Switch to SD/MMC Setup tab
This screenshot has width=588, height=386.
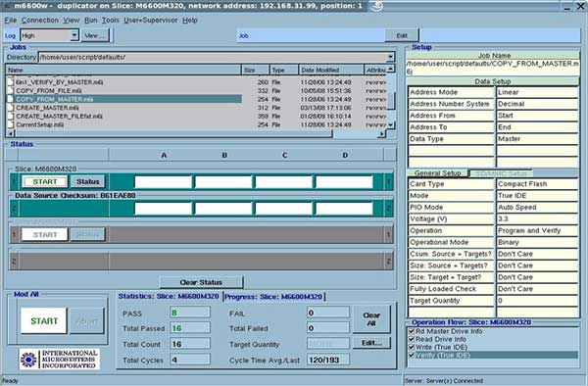coord(501,173)
